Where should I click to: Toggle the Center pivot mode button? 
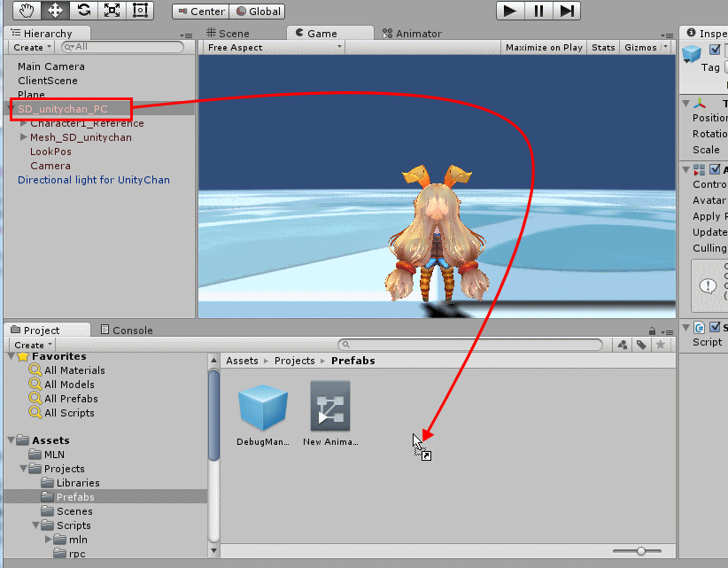point(201,12)
